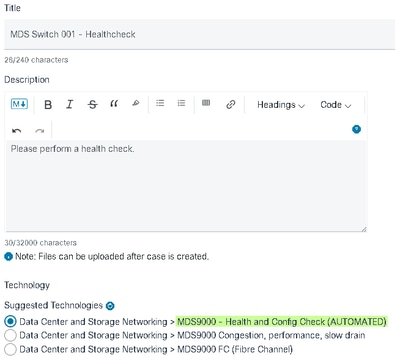Click the Title input field
The width and height of the screenshot is (400, 363).
pyautogui.click(x=199, y=34)
